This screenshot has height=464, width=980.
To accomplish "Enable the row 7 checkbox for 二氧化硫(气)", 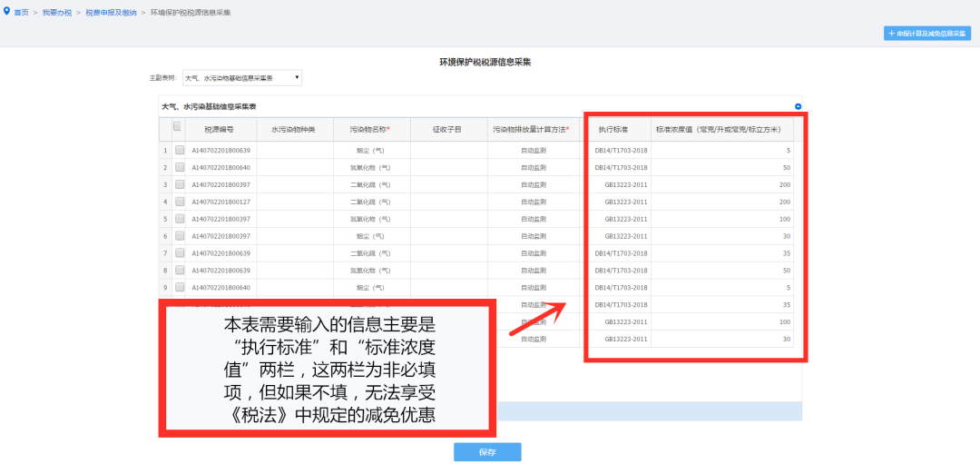I will point(180,252).
